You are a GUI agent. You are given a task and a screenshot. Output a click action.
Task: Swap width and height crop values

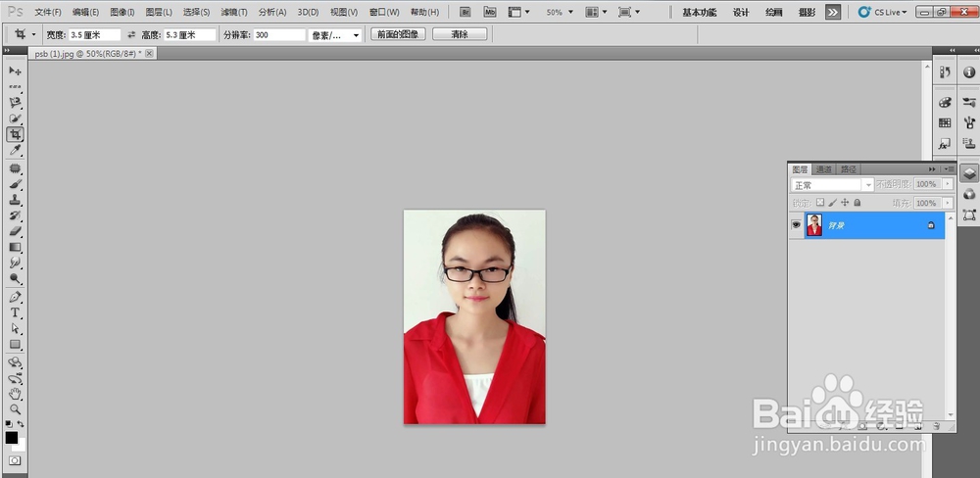tap(131, 35)
